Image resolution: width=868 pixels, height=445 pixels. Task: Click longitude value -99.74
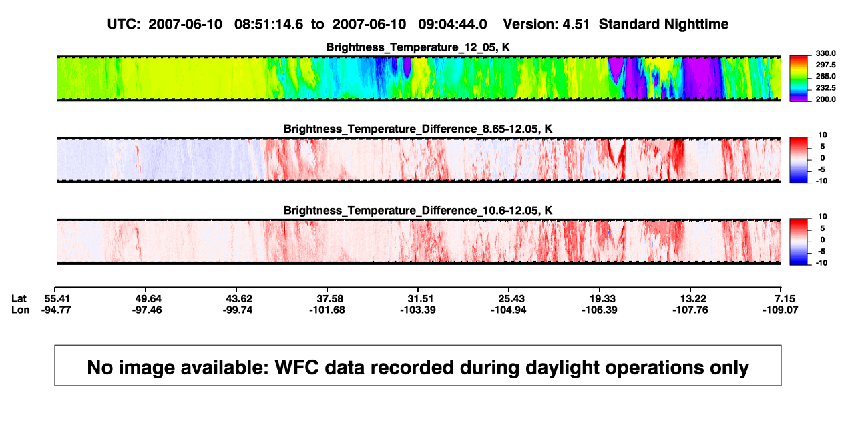click(x=238, y=310)
